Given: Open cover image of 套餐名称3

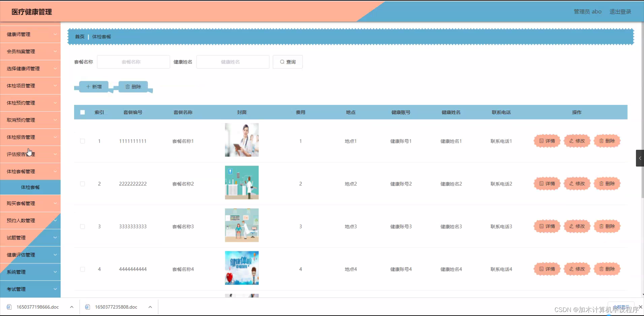Looking at the screenshot, I should click(242, 225).
